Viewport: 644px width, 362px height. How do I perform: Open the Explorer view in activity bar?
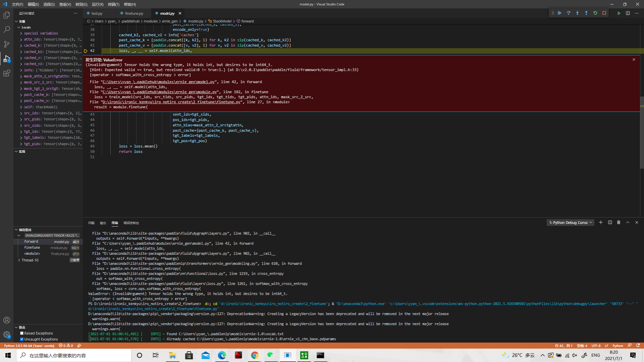[7, 15]
